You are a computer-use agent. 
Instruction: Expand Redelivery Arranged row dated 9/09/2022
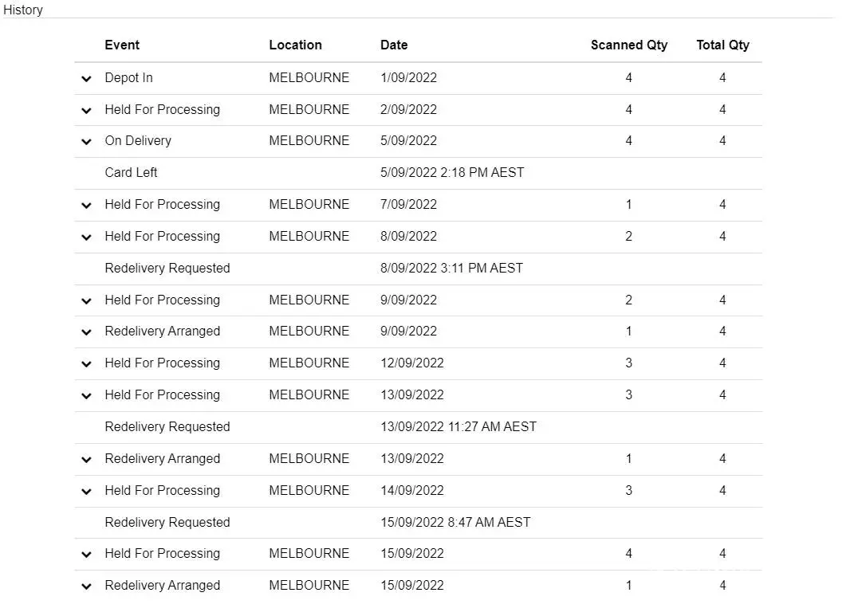click(x=86, y=332)
